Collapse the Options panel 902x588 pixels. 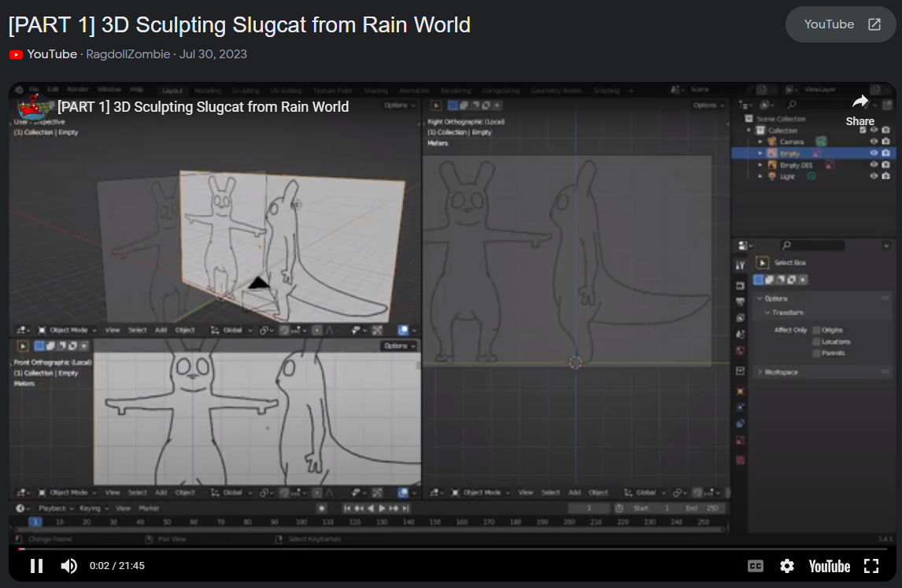point(775,298)
